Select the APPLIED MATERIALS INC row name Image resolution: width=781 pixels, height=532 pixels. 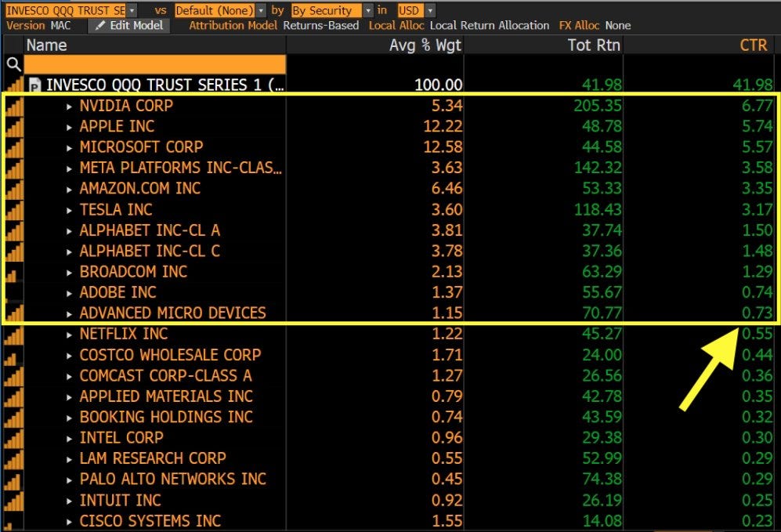(166, 396)
